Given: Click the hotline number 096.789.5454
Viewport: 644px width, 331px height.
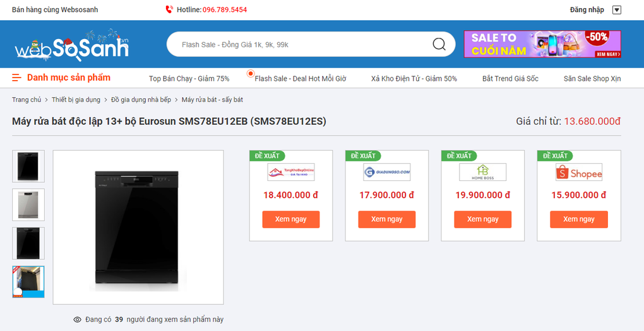Looking at the screenshot, I should pos(225,10).
